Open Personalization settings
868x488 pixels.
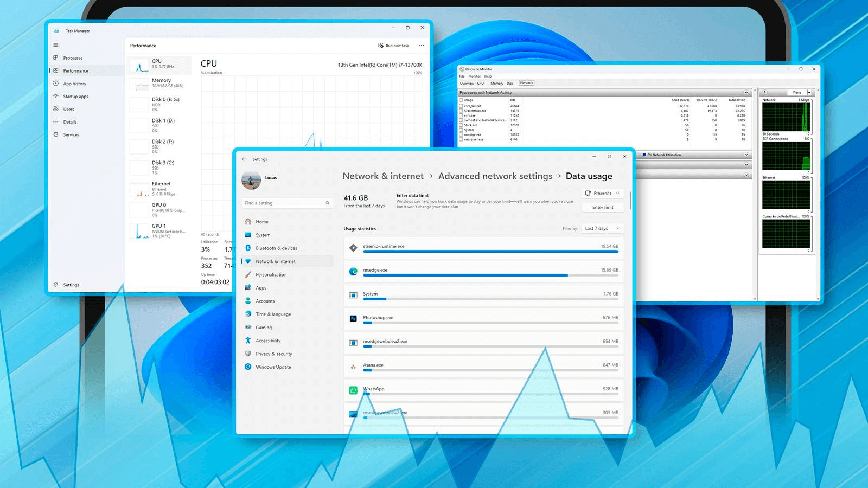272,274
